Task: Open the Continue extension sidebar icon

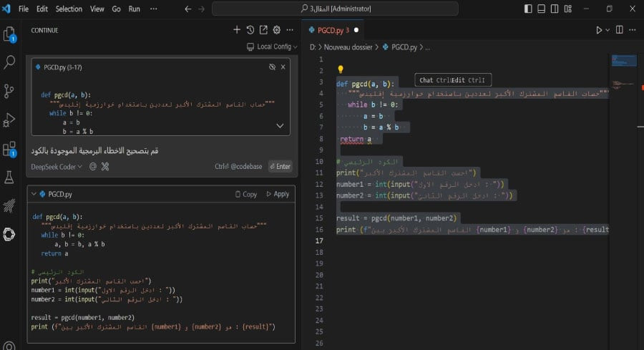Action: 9,234
